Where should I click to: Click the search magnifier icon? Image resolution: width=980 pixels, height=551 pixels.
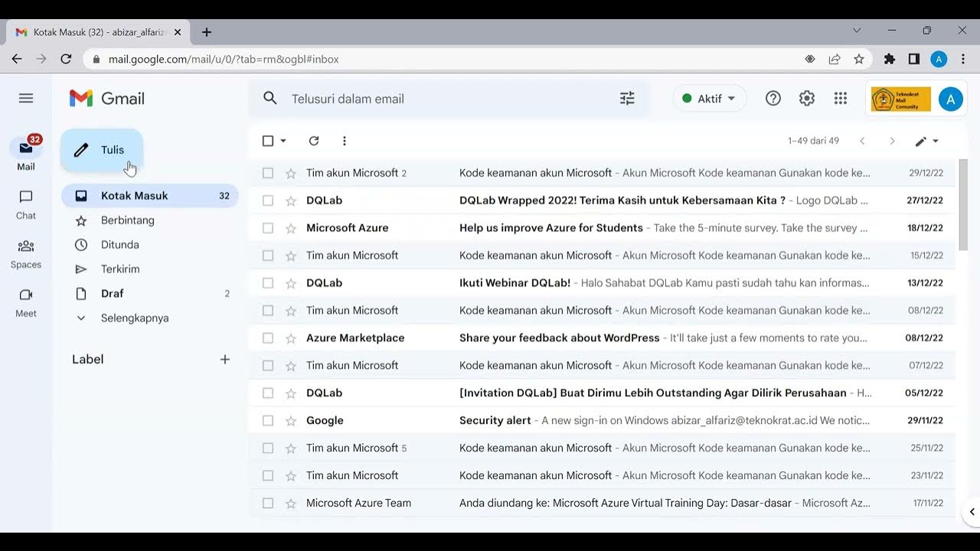[x=269, y=98]
